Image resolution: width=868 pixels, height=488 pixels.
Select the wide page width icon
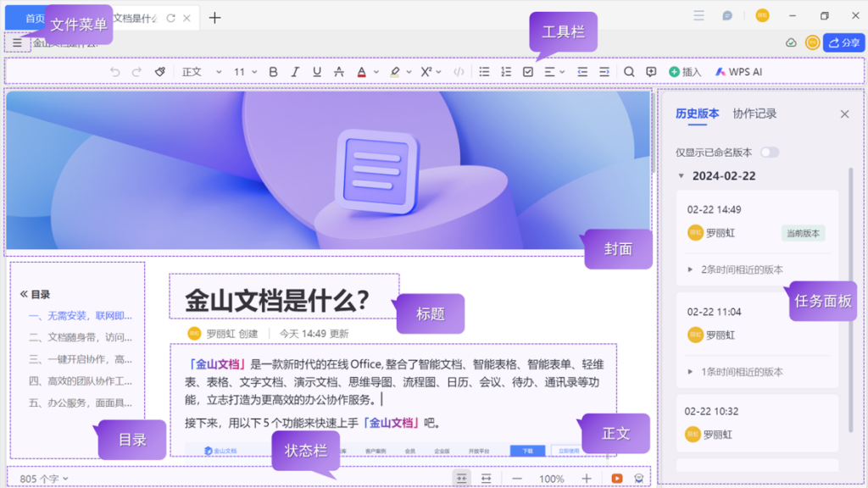click(486, 479)
